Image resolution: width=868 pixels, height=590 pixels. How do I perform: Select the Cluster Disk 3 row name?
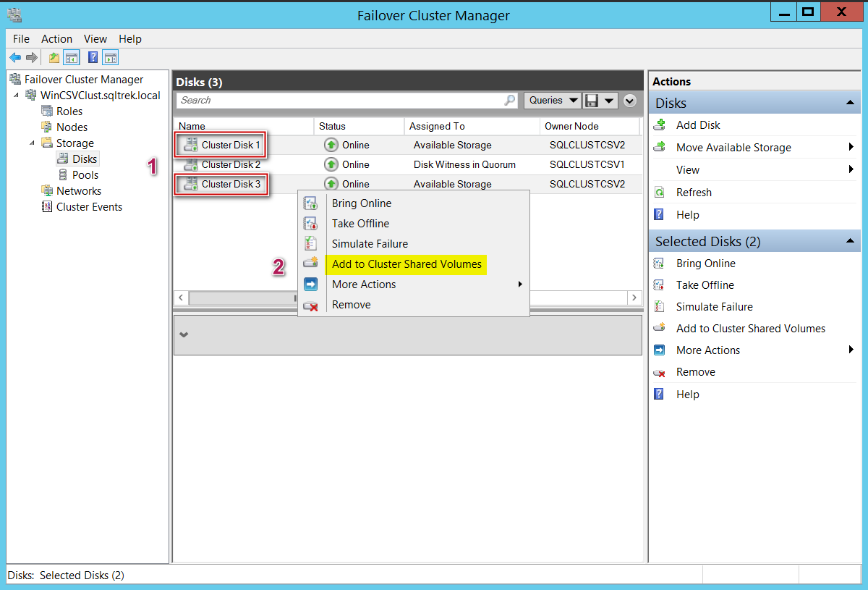(x=231, y=184)
